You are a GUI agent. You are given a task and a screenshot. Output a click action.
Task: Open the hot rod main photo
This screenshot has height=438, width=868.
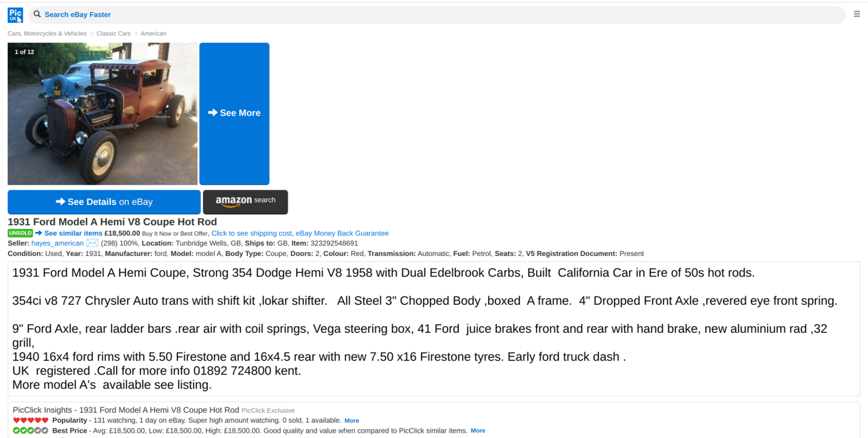click(103, 114)
